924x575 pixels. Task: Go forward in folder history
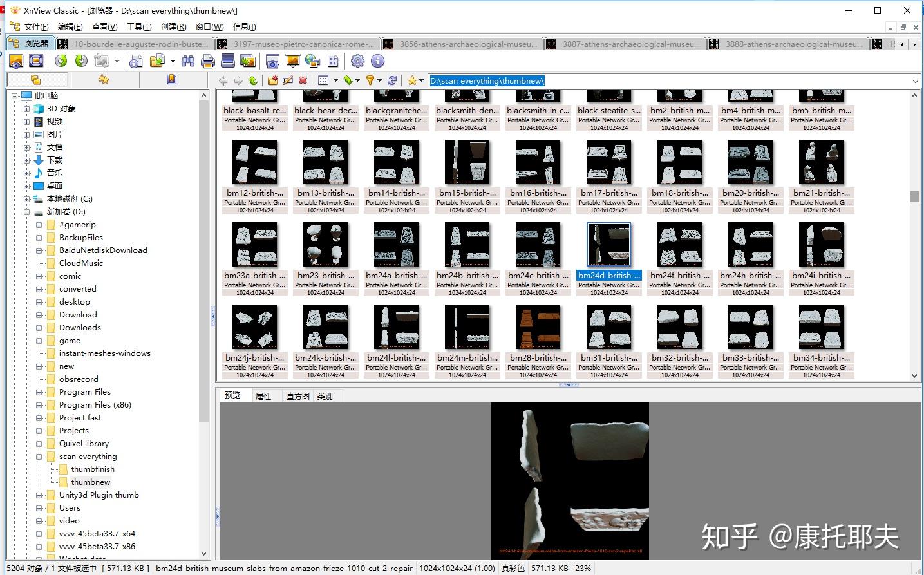pos(238,80)
